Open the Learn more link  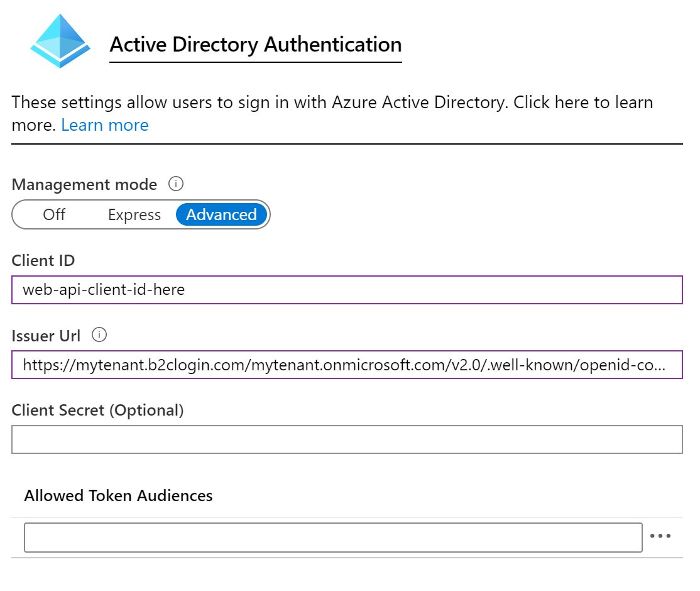pyautogui.click(x=105, y=125)
